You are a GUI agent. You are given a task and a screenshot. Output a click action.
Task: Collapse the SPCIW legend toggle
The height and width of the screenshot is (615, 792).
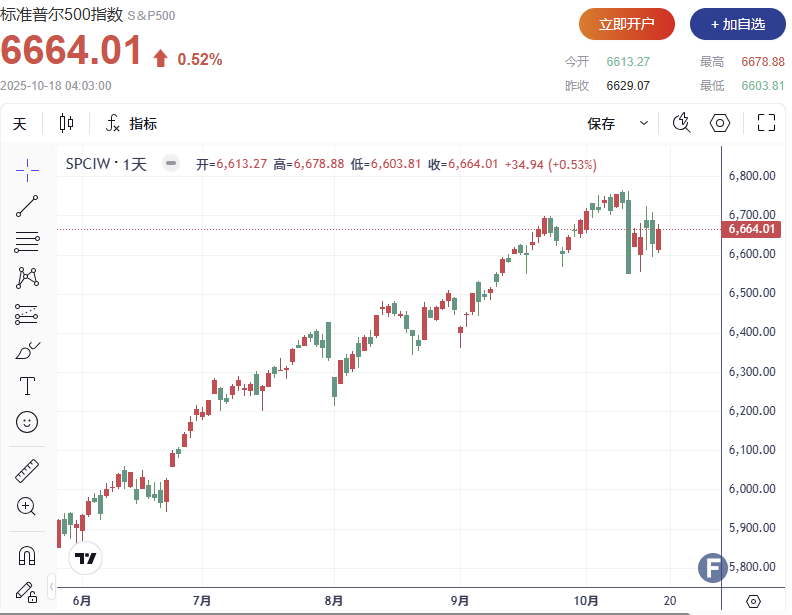tap(171, 164)
